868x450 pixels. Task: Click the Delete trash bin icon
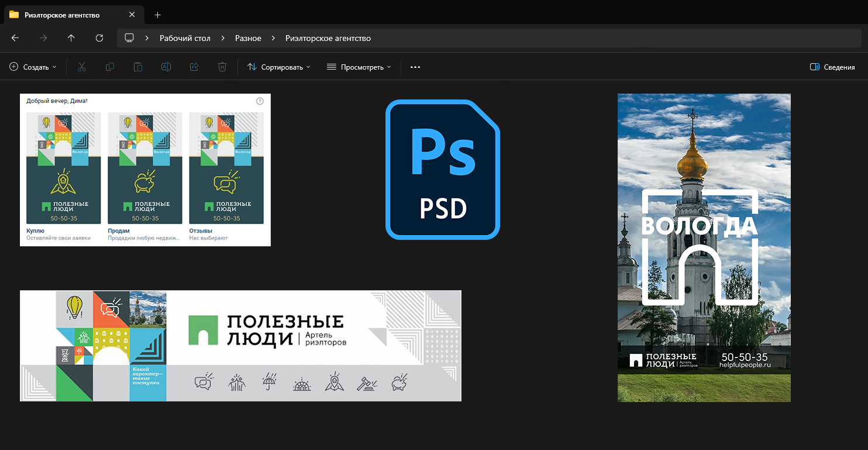click(x=222, y=67)
